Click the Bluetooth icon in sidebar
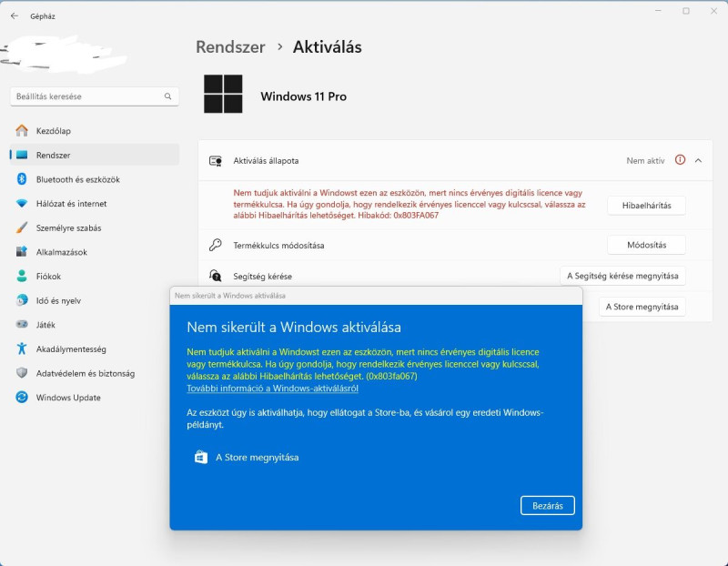Viewport: 728px width, 566px height. point(22,179)
